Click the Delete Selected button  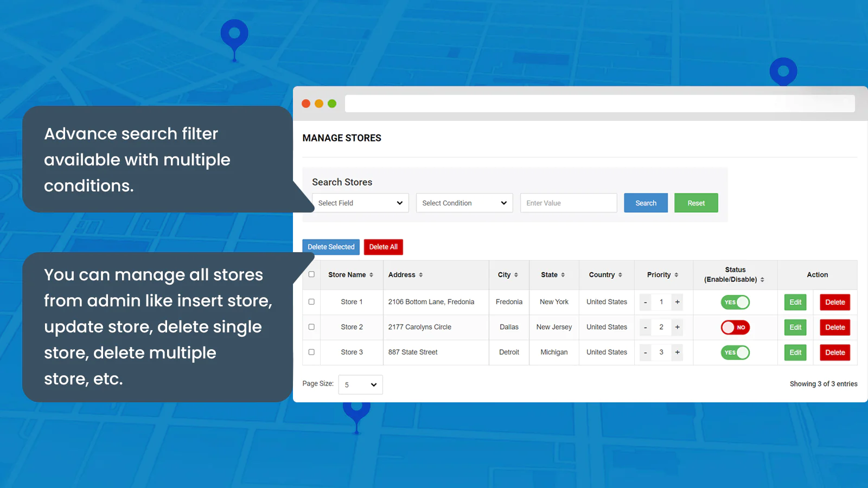pyautogui.click(x=331, y=247)
